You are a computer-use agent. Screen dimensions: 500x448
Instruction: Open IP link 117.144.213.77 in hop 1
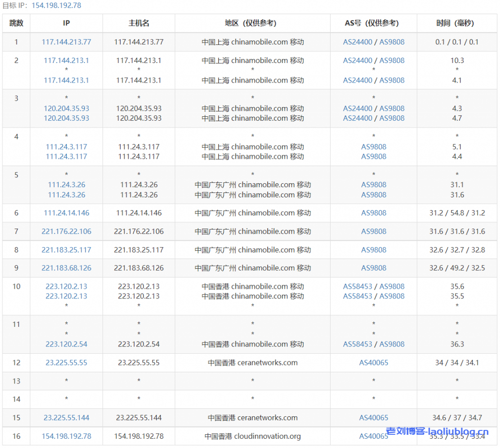pyautogui.click(x=66, y=42)
